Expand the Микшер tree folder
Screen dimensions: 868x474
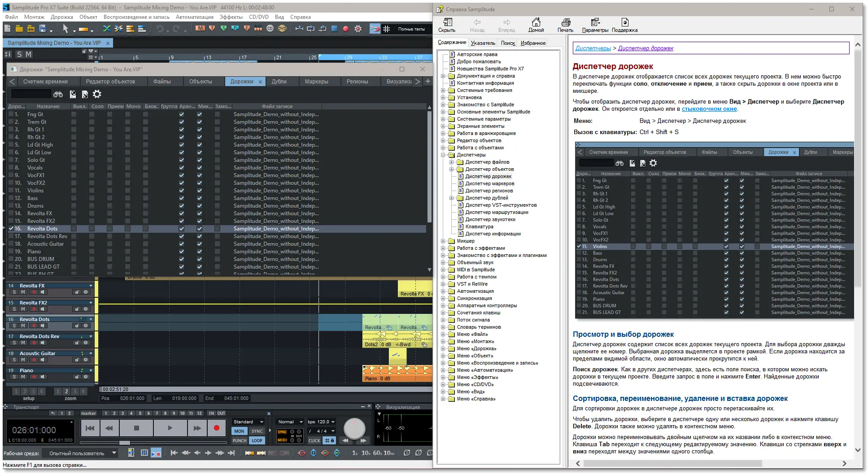443,241
